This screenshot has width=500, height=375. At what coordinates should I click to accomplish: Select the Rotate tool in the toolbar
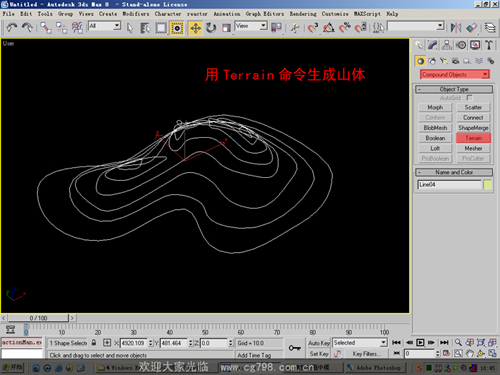click(x=211, y=28)
